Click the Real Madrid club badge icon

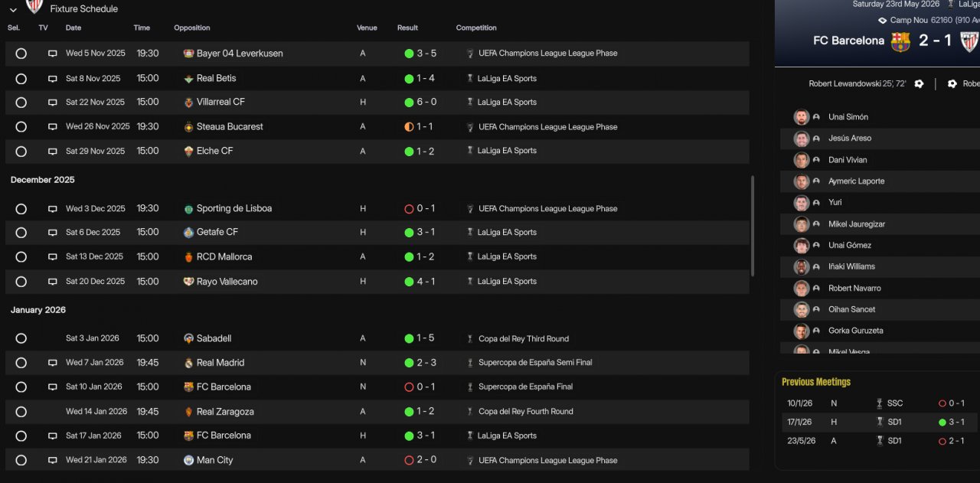188,363
